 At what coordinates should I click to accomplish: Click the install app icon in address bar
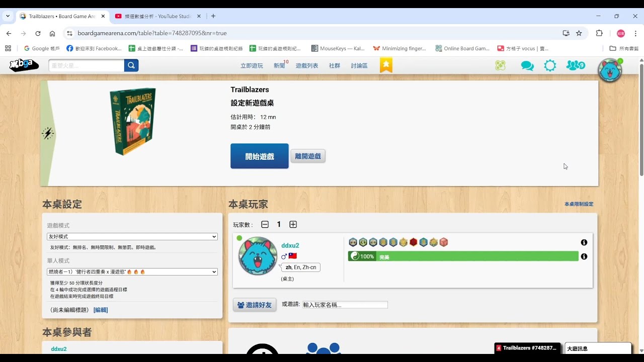(x=566, y=33)
